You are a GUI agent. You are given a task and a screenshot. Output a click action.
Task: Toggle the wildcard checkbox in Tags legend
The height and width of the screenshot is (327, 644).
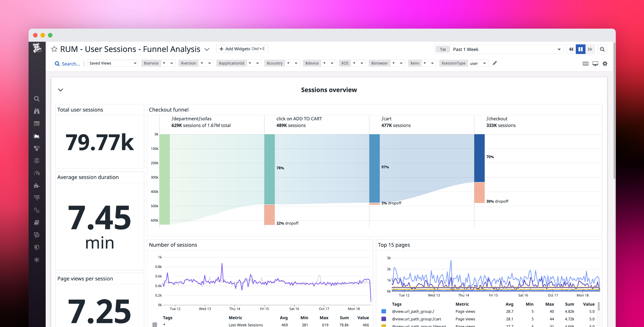155,325
